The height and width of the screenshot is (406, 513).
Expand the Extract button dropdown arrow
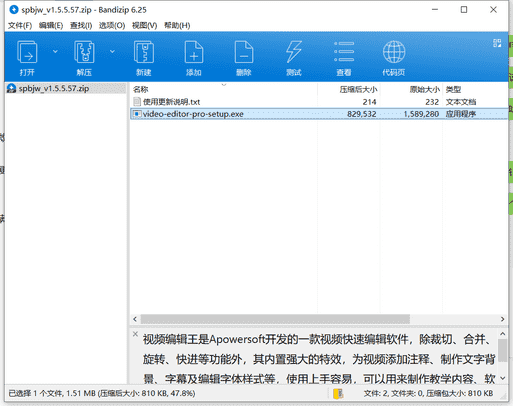(112, 51)
